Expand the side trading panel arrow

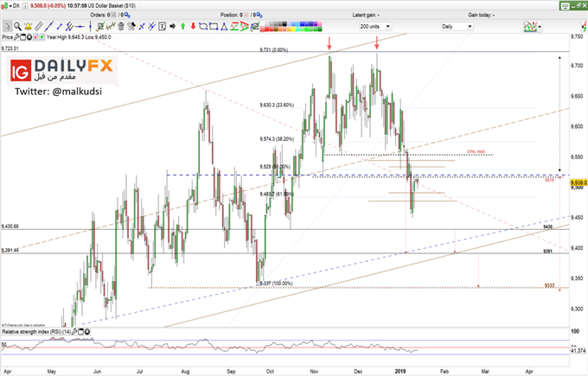coord(585,26)
